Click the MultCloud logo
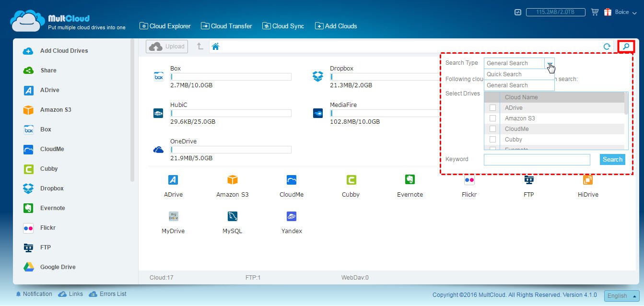This screenshot has height=306, width=644. 68,22
